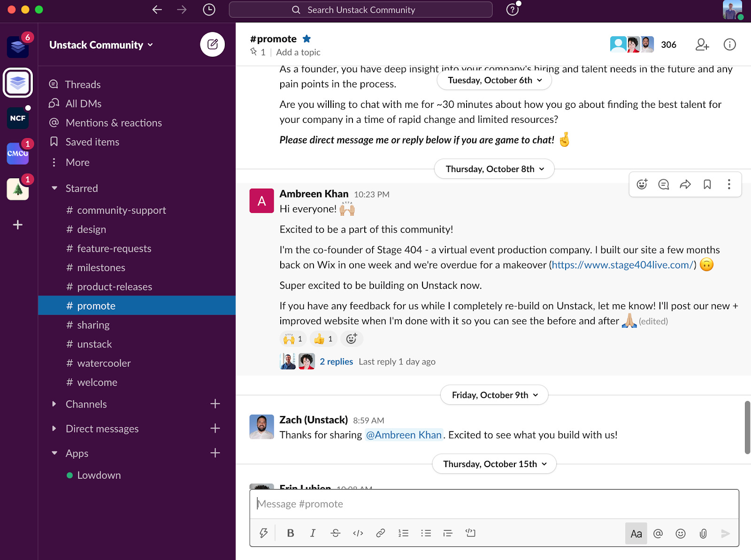Insert a code block
The image size is (751, 560).
click(470, 533)
